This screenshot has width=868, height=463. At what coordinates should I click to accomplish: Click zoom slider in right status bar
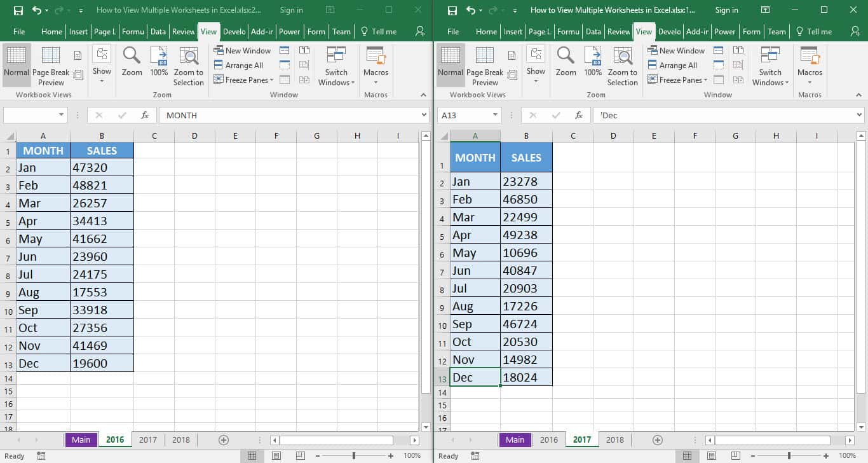(x=789, y=456)
